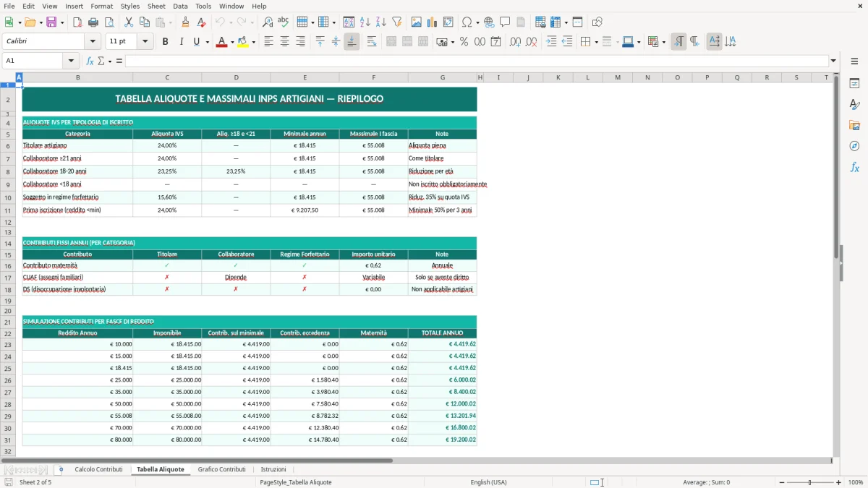
Task: Click the Insert Special Character omega icon
Action: click(x=467, y=22)
